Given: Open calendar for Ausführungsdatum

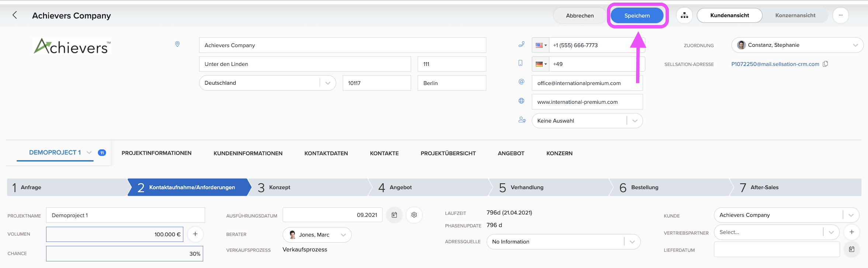Looking at the screenshot, I should click(x=394, y=215).
